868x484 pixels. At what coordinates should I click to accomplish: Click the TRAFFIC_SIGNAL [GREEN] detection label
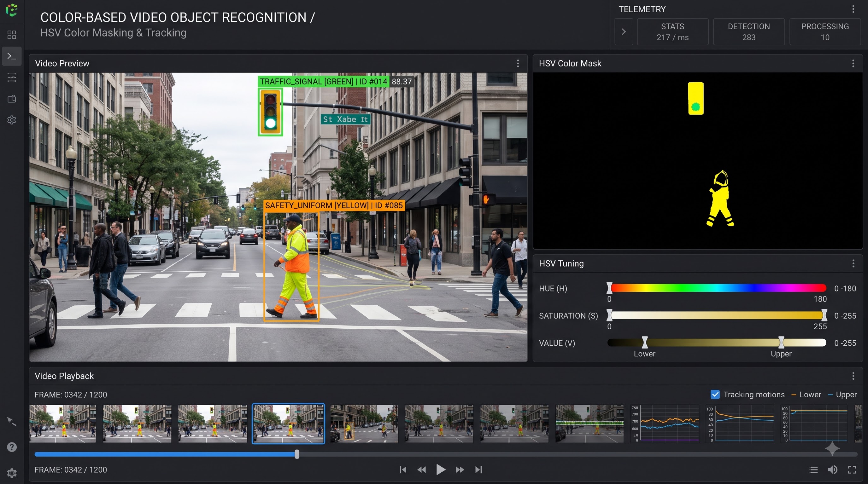[324, 81]
